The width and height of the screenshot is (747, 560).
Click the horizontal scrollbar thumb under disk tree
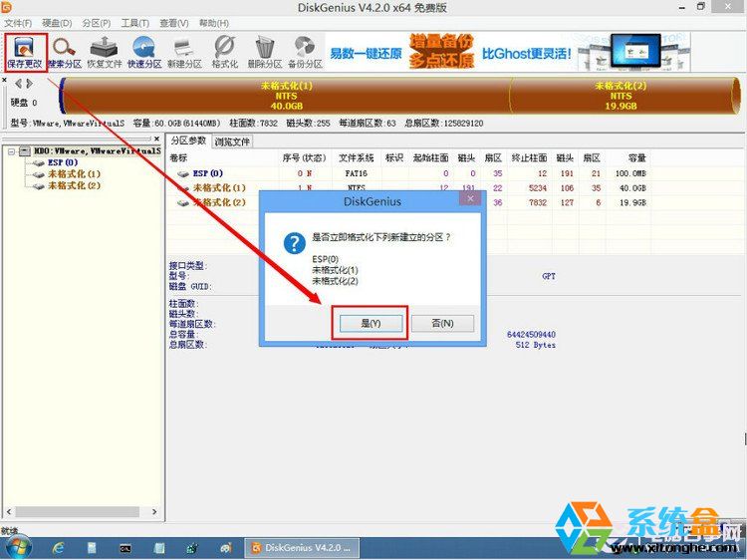[x=77, y=512]
